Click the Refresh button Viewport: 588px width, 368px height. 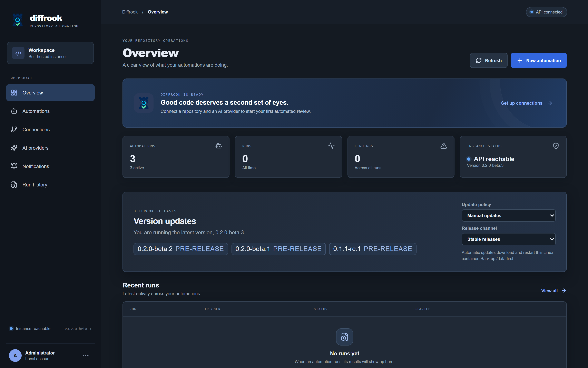(489, 60)
